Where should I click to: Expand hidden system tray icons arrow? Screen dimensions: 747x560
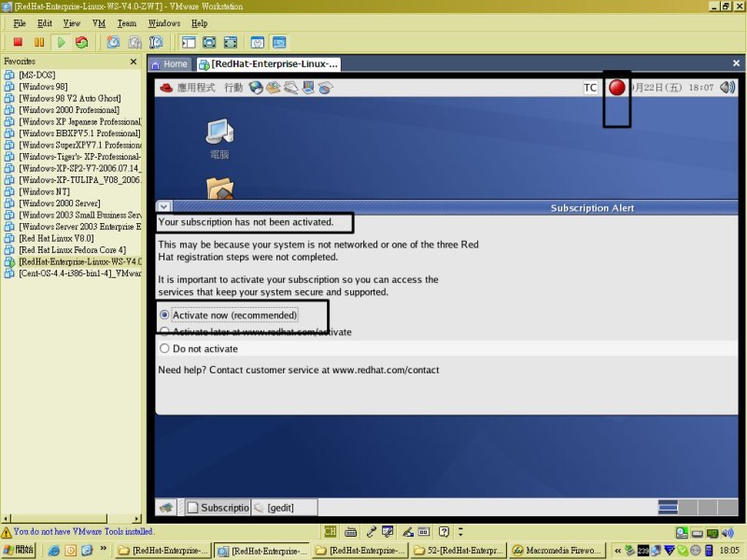point(617,551)
